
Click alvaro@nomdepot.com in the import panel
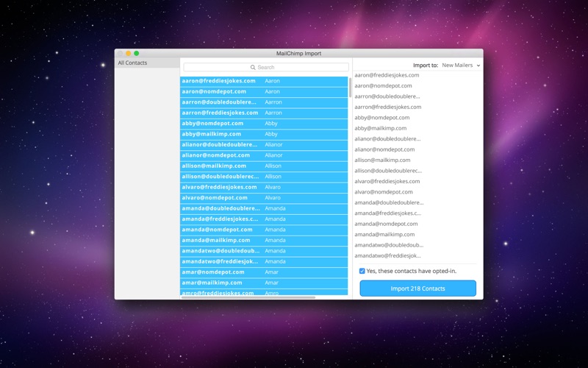point(384,192)
